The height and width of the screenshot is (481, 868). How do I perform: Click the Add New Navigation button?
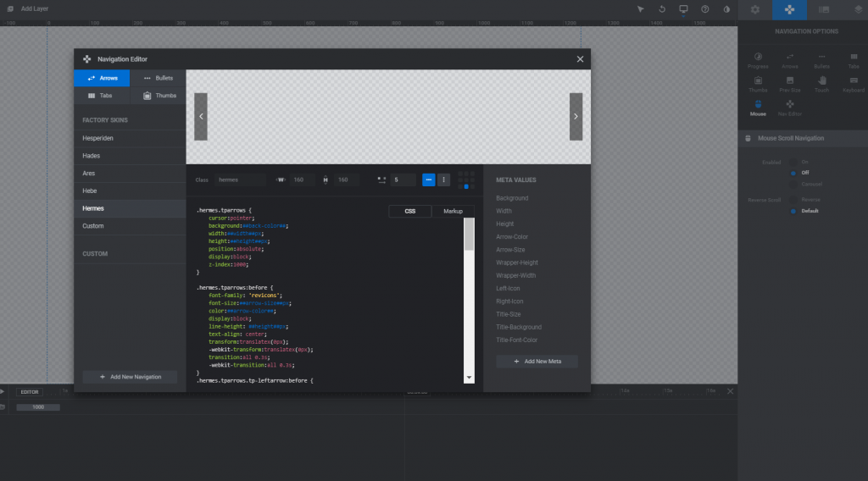[x=130, y=376]
